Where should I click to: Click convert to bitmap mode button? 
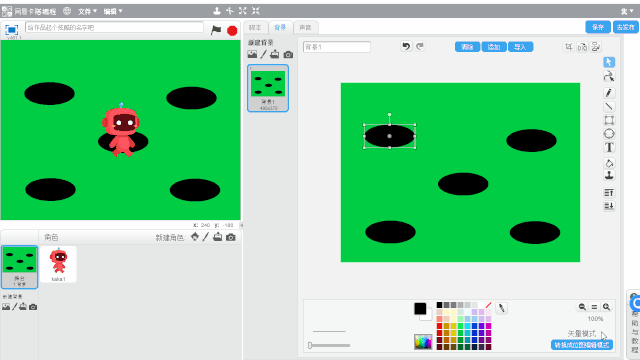tap(582, 345)
